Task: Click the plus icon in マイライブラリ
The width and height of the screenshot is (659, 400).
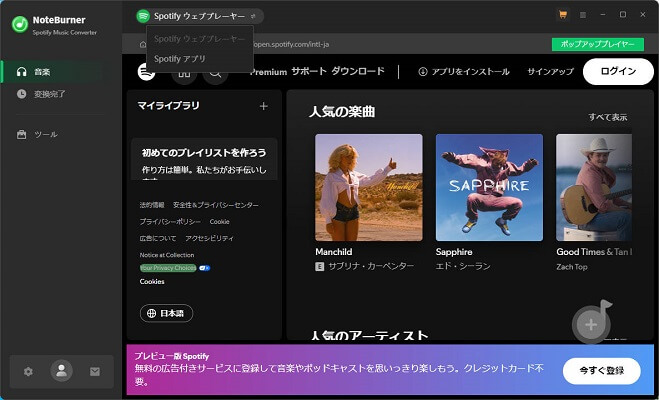Action: click(264, 106)
